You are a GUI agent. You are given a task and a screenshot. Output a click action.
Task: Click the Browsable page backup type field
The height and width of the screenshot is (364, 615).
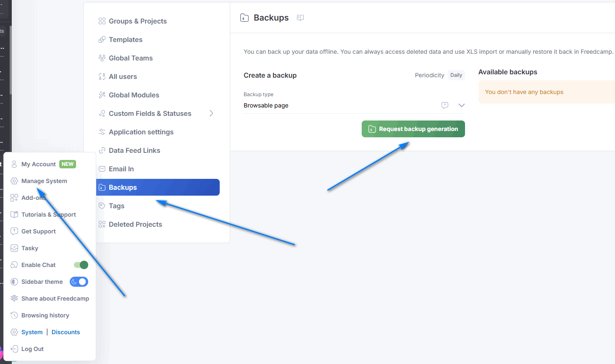[354, 105]
